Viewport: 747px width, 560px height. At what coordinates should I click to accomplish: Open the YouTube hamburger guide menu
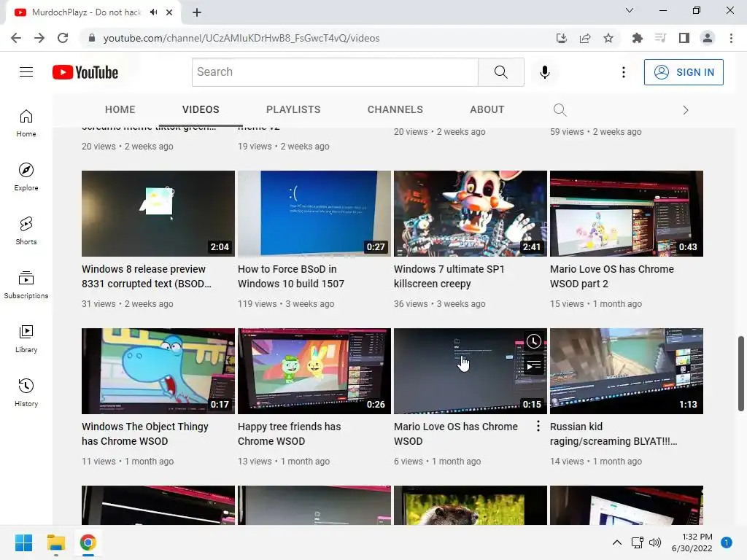click(26, 72)
